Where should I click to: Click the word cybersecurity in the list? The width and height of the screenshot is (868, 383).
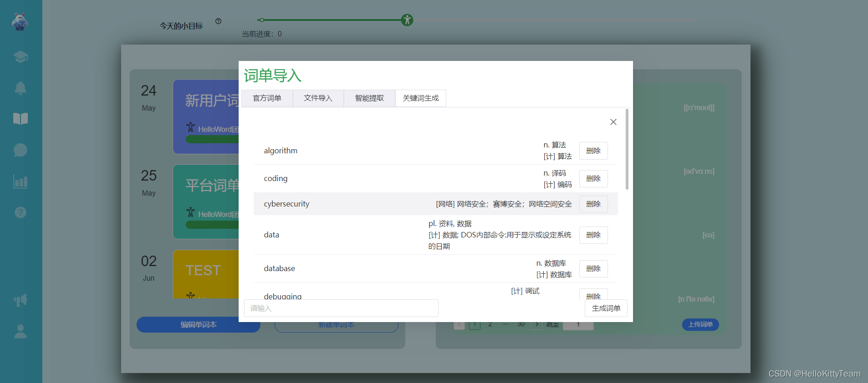(x=286, y=204)
